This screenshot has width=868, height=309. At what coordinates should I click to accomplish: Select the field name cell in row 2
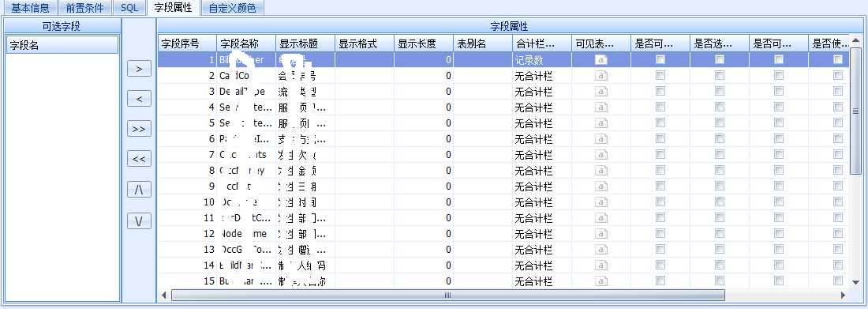click(x=245, y=75)
